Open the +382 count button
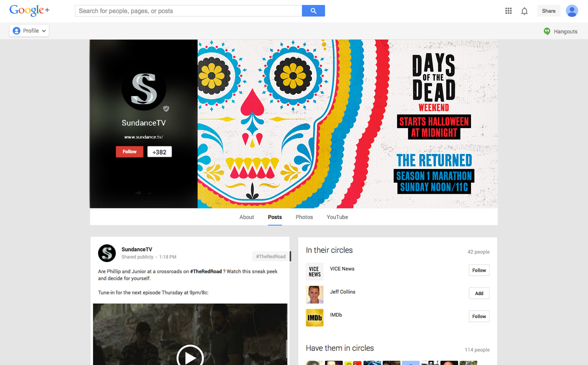Image resolution: width=588 pixels, height=365 pixels. 159,152
